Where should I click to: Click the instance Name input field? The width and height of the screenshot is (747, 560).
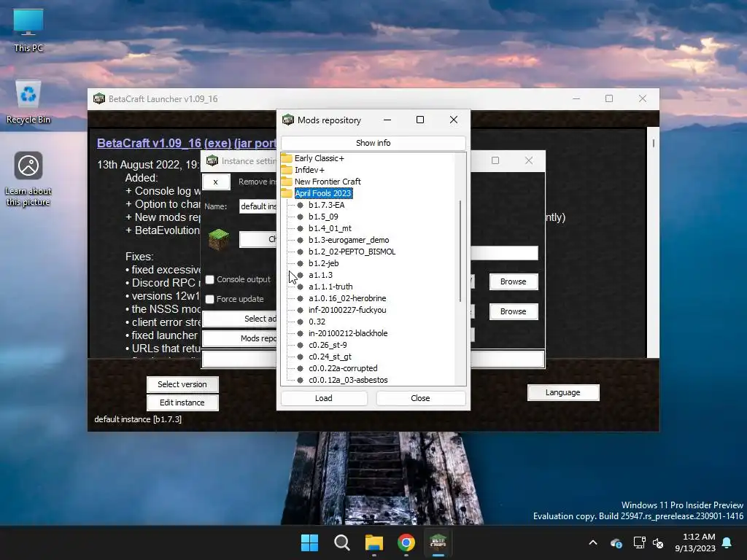click(258, 206)
